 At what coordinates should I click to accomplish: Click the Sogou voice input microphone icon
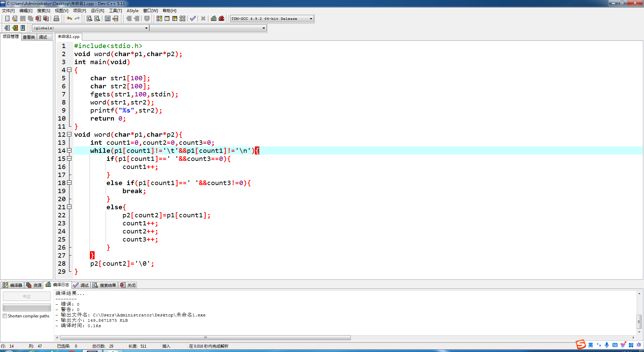click(607, 345)
